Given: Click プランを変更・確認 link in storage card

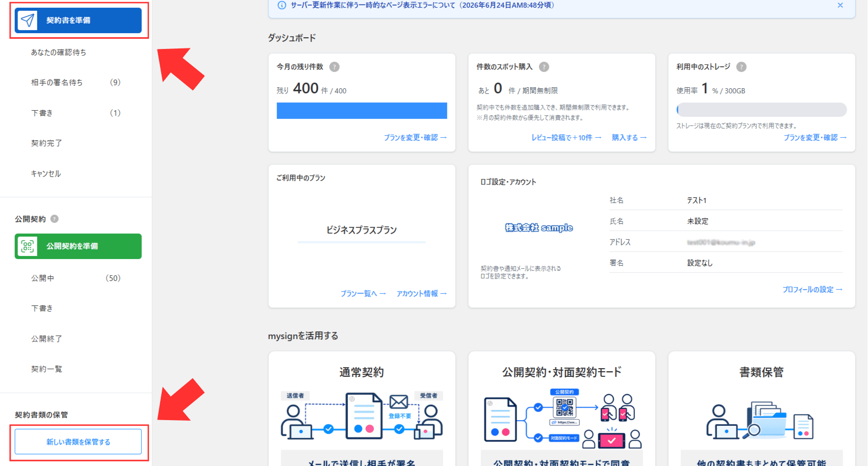Looking at the screenshot, I should tap(815, 138).
